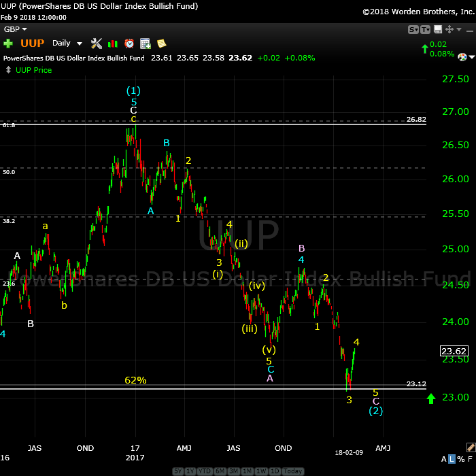This screenshot has width=476, height=476.
Task: Click the UUP Price indicator label
Action: coord(34,70)
